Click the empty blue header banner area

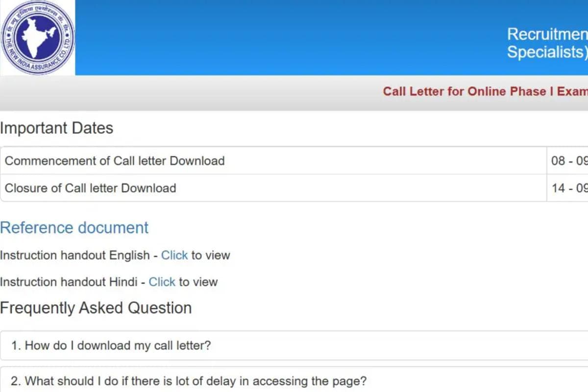[x=294, y=37]
